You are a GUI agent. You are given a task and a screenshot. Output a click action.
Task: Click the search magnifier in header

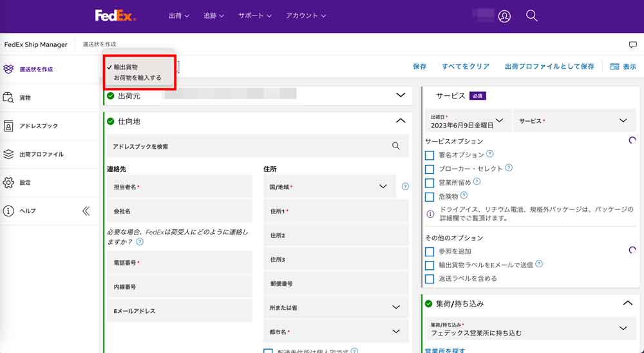[x=532, y=16]
